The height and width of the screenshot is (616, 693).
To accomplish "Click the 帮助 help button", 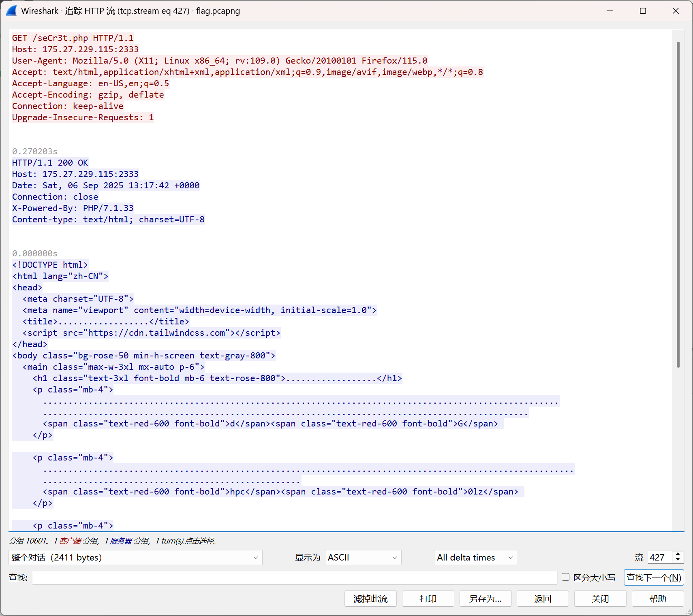I will click(658, 599).
